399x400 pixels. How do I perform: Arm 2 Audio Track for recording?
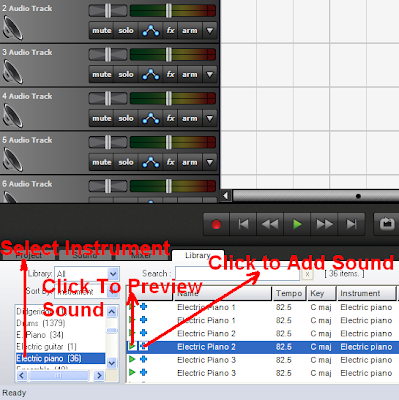190,31
